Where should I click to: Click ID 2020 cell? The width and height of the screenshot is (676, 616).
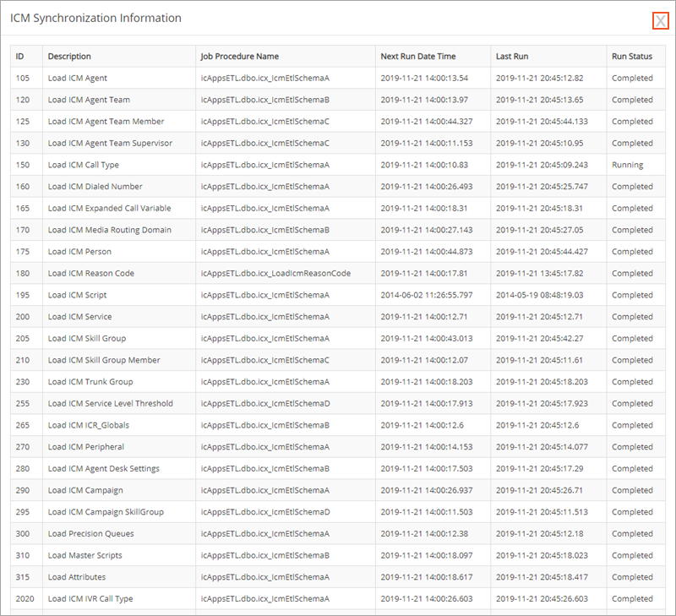pos(25,599)
